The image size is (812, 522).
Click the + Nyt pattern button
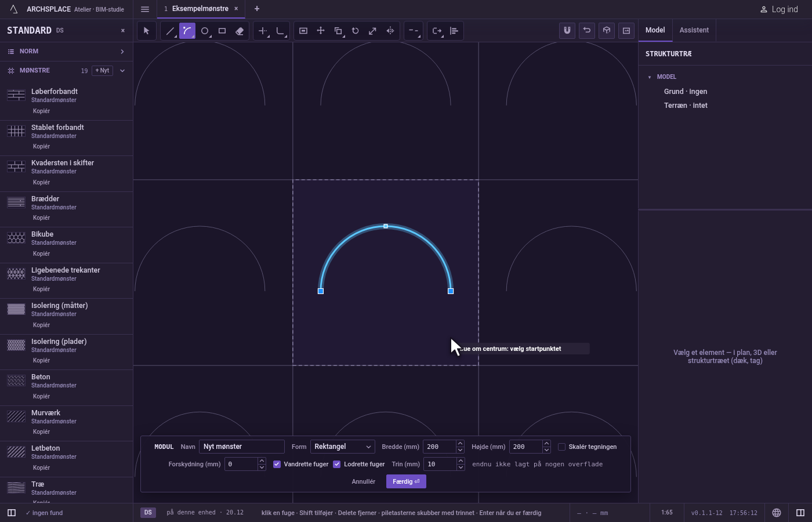102,71
